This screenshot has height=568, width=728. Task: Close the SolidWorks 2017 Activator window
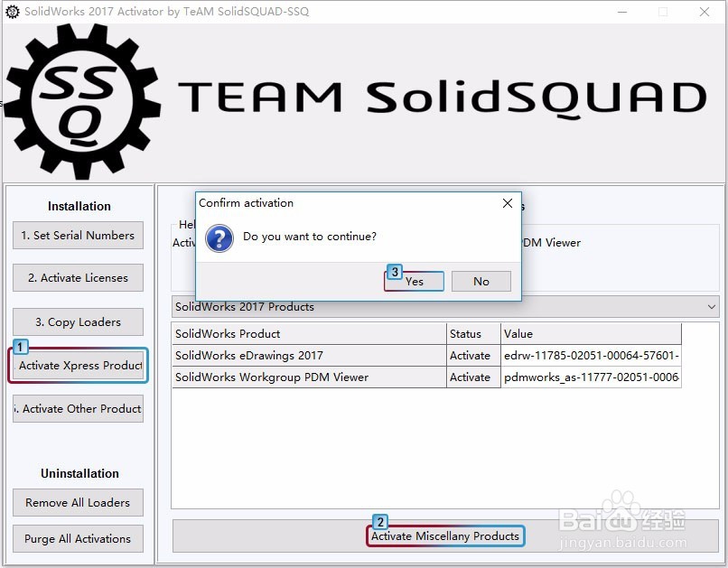tap(705, 12)
